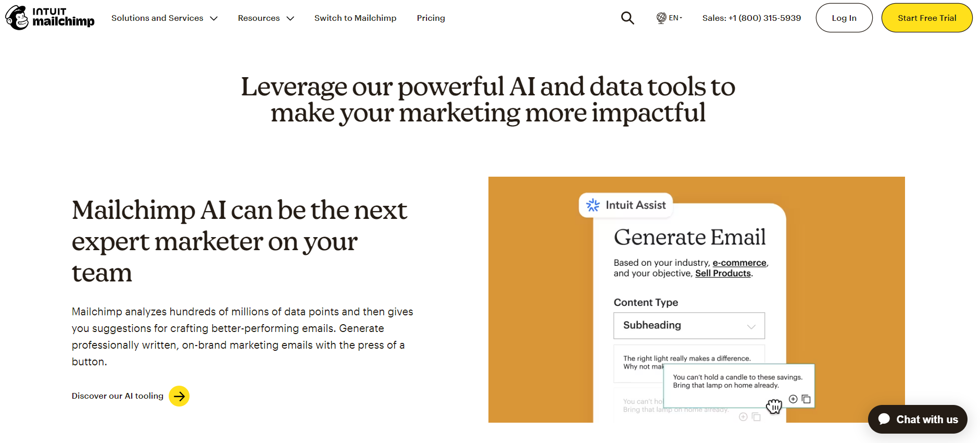The image size is (980, 443).
Task: Click the globe language icon
Action: [661, 18]
